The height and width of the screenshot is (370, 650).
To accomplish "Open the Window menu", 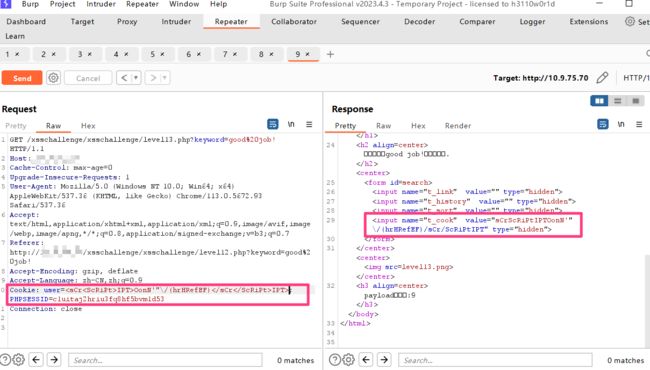I will point(184,4).
